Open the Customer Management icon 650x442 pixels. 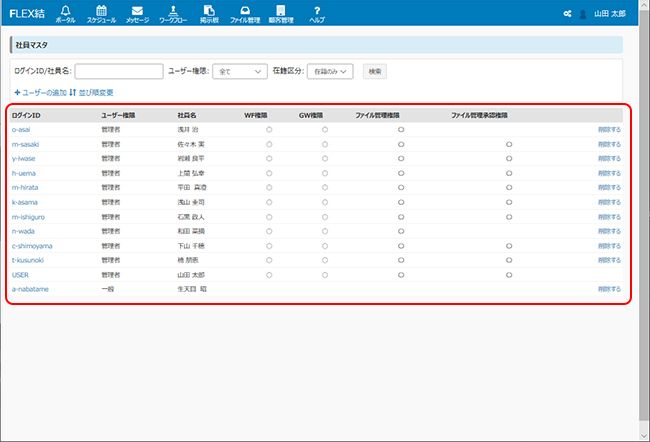coord(281,10)
